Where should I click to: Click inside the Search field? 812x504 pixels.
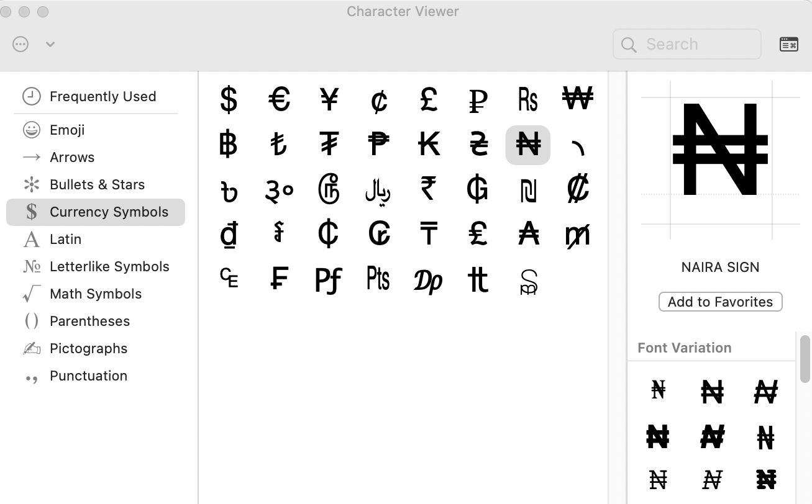tap(687, 43)
